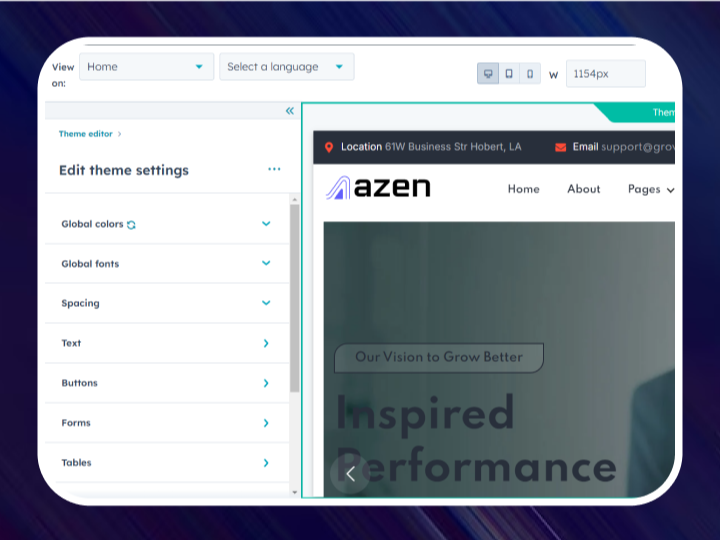Collapse the sidebar with double-chevron icon

click(290, 111)
